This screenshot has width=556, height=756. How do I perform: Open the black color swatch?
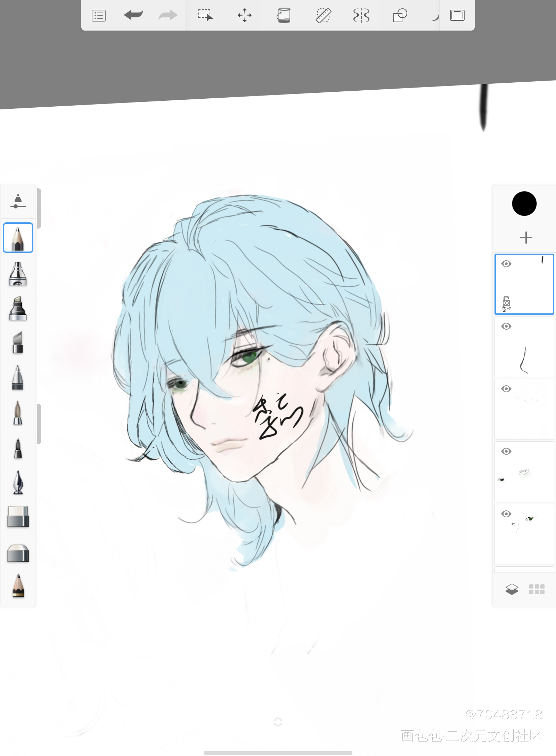pos(524,204)
